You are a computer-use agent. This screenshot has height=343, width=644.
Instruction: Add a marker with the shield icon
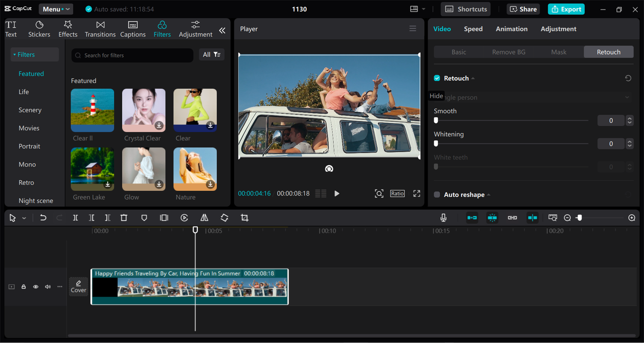(144, 218)
